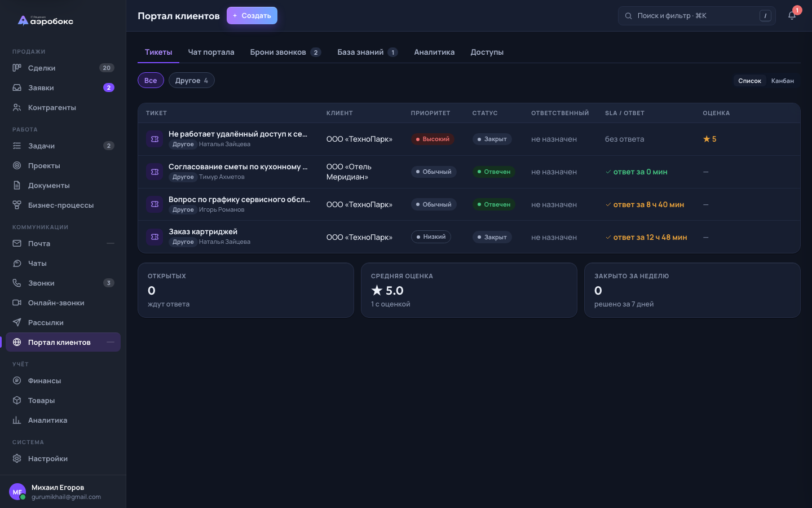The width and height of the screenshot is (812, 508).
Task: Open the База знаний tab
Action: point(368,52)
